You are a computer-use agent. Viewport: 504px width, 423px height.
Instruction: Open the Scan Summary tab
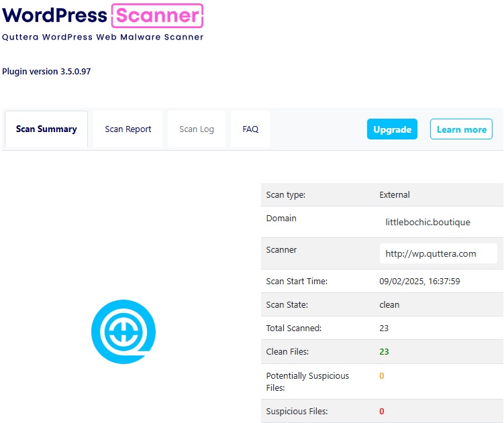(x=46, y=129)
